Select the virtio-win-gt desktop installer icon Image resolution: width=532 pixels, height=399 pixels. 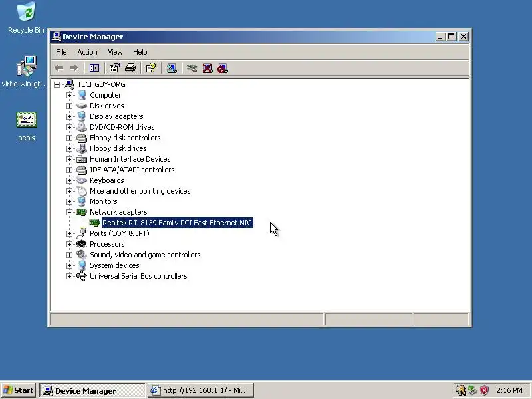[27, 66]
